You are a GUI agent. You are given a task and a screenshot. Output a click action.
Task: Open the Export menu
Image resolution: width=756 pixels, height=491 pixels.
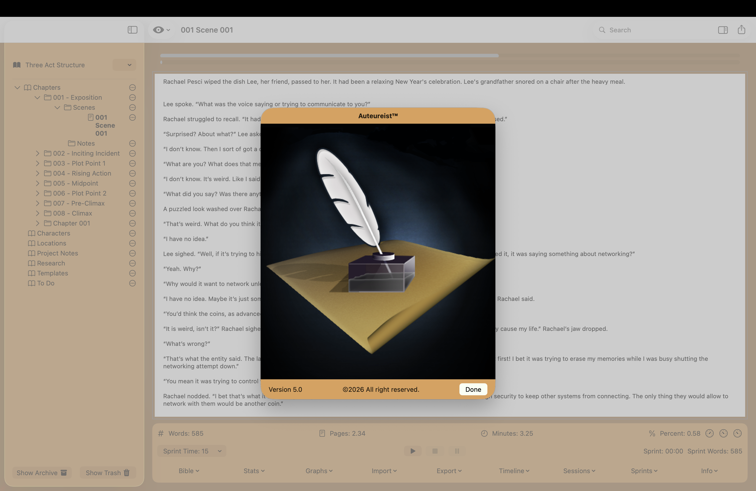[448, 471]
